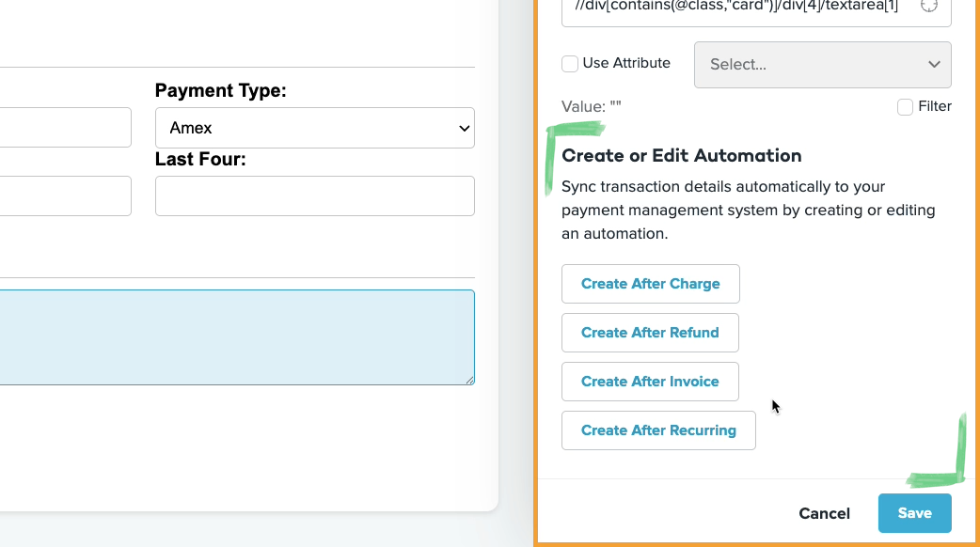Click the textarea resize handle corner
Image resolution: width=980 pixels, height=547 pixels.
[x=469, y=380]
